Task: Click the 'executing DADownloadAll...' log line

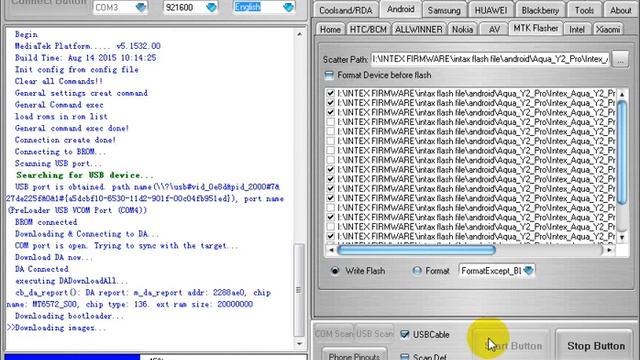Action: pos(72,281)
